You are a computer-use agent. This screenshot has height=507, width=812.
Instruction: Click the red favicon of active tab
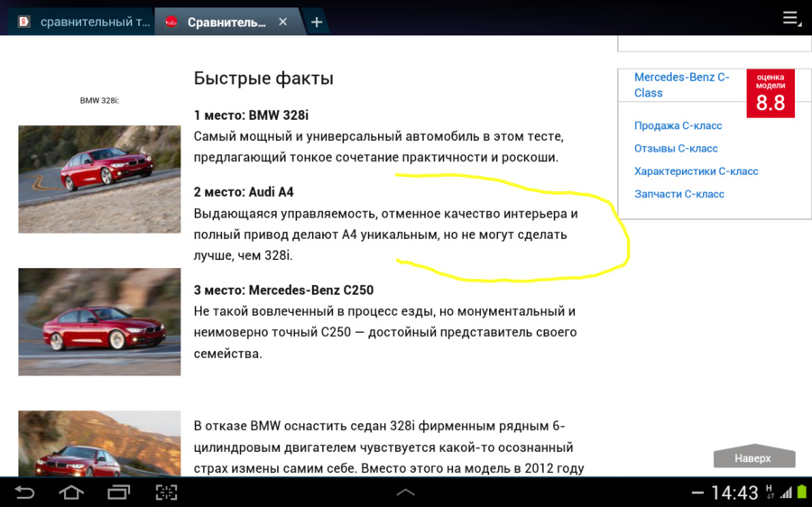click(171, 23)
